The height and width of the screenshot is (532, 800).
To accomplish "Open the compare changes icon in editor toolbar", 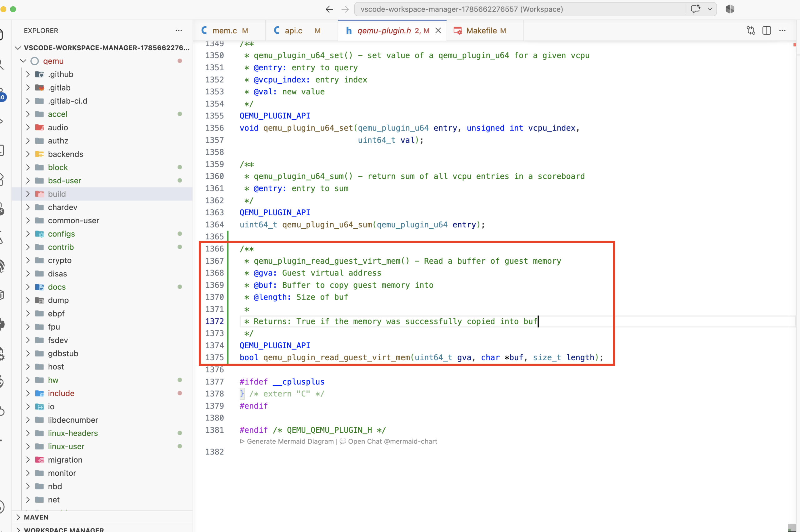I will [x=751, y=31].
